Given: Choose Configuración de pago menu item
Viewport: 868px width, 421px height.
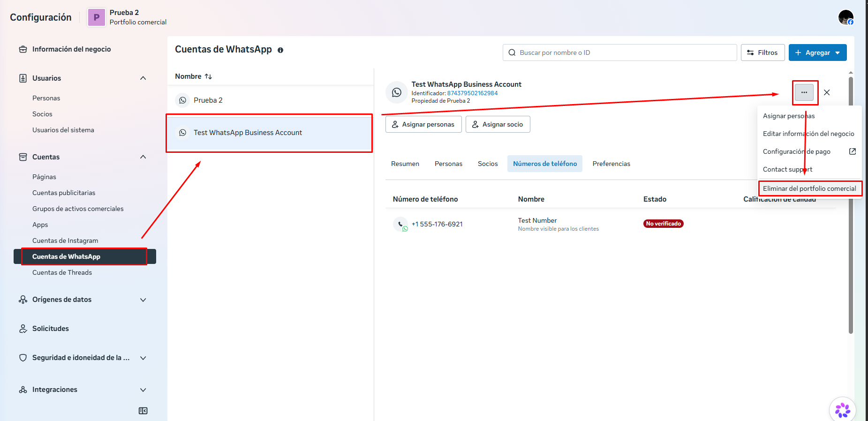Looking at the screenshot, I should click(x=809, y=151).
